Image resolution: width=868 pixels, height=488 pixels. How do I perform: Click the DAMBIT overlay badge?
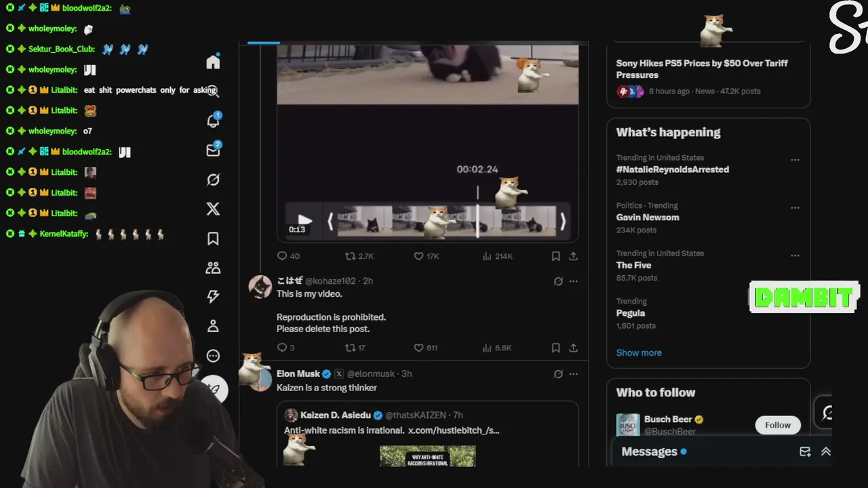point(804,297)
